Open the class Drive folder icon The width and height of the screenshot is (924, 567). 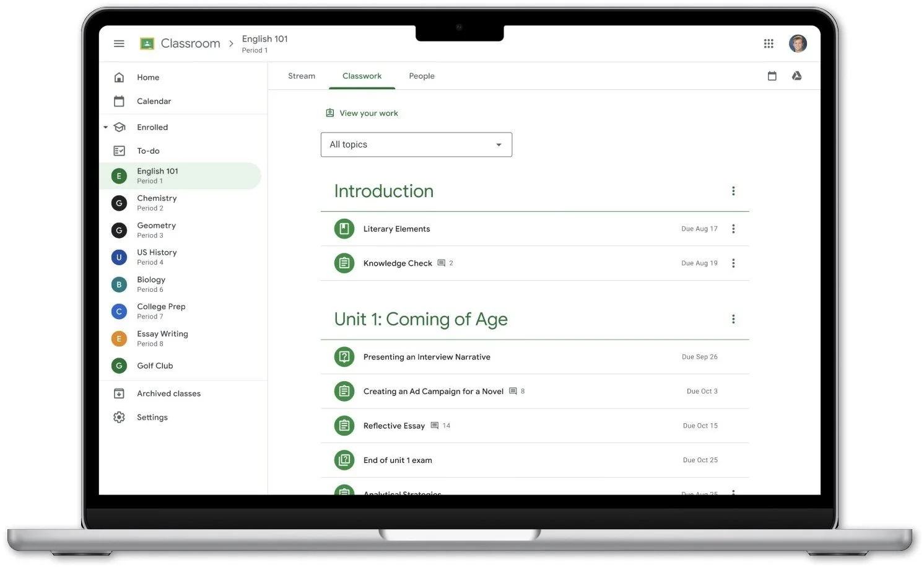[796, 76]
